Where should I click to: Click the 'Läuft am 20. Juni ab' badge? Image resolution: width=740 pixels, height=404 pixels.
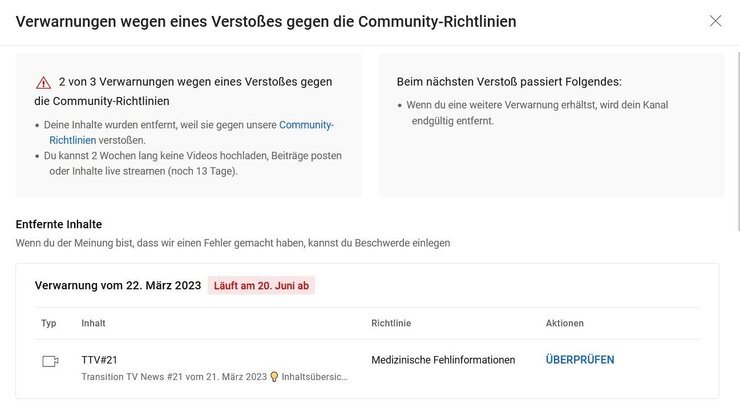click(261, 286)
